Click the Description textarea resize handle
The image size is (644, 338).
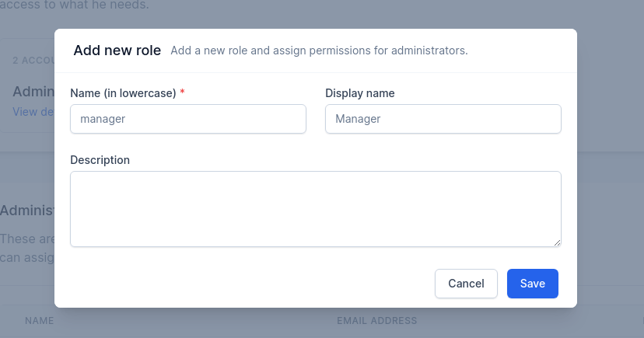(557, 243)
